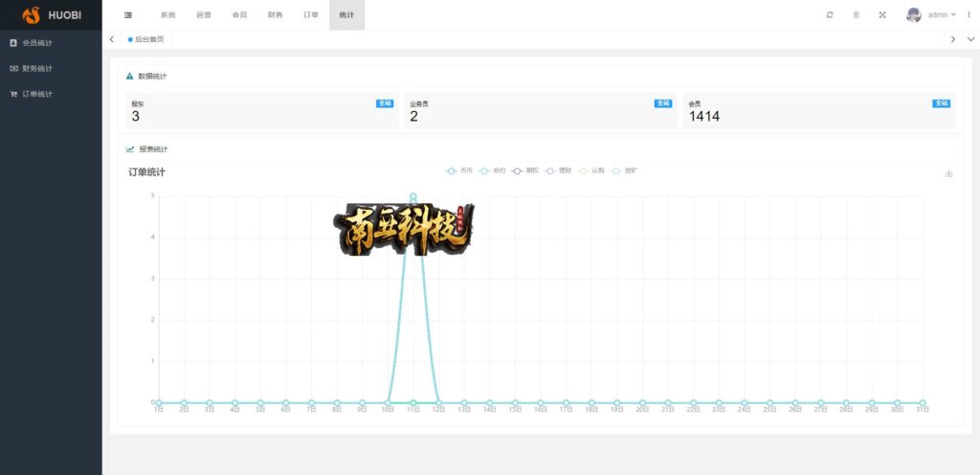The image size is (980, 475).
Task: Click the data point above 10日
Action: pos(388,402)
